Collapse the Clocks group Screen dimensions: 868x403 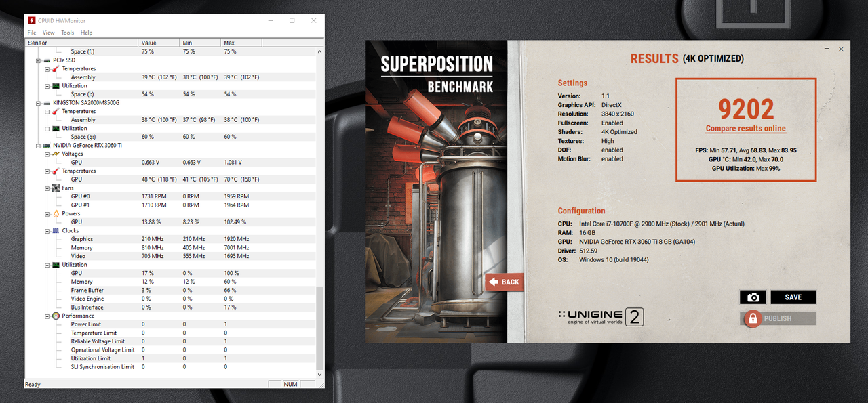[47, 231]
